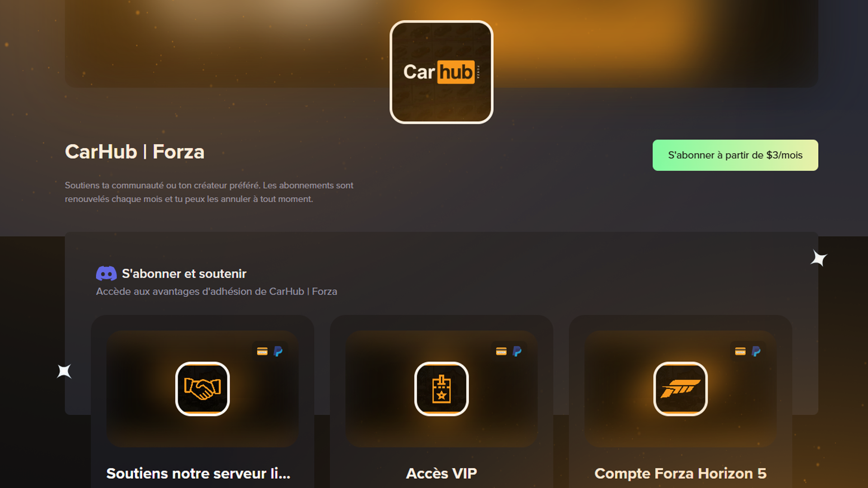Open Compte Forza Horizon 5 tier title
This screenshot has height=488, width=868.
[x=680, y=473]
